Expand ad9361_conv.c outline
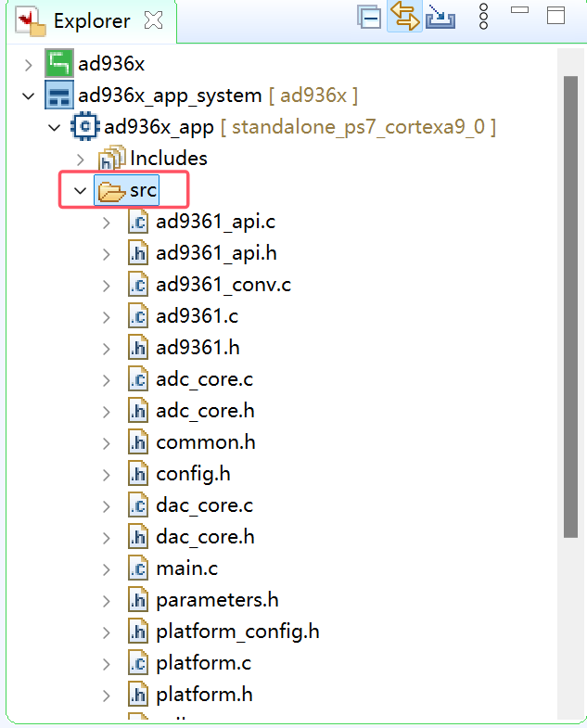Screen dimensions: 587x728 [x=107, y=286]
